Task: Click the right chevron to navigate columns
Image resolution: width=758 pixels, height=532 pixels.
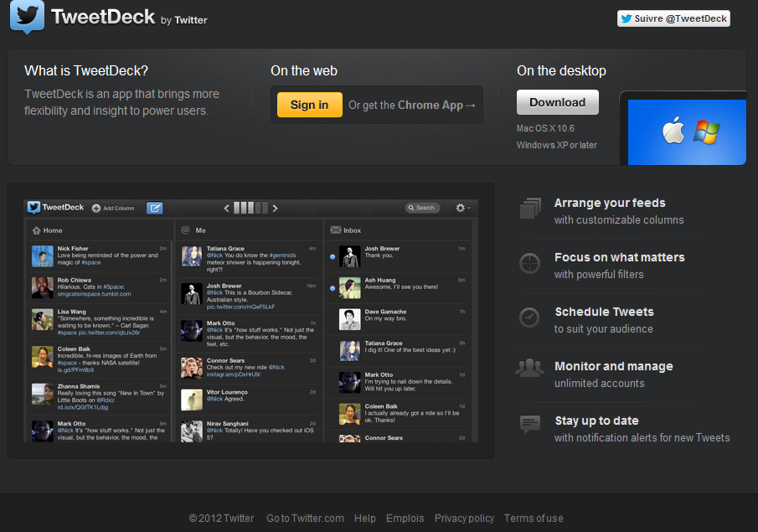Action: [x=274, y=207]
